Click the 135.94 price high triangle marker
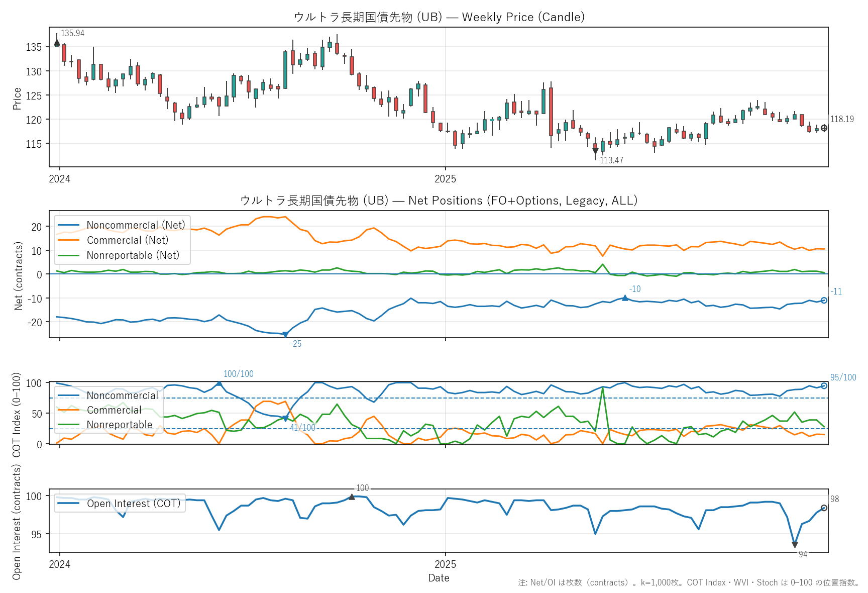868x593 pixels. tap(57, 43)
